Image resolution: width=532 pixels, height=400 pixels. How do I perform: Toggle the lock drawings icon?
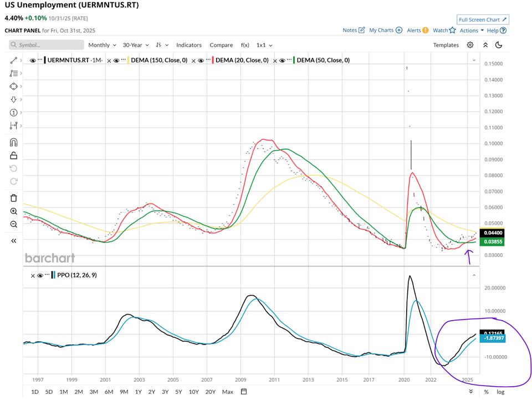point(14,156)
